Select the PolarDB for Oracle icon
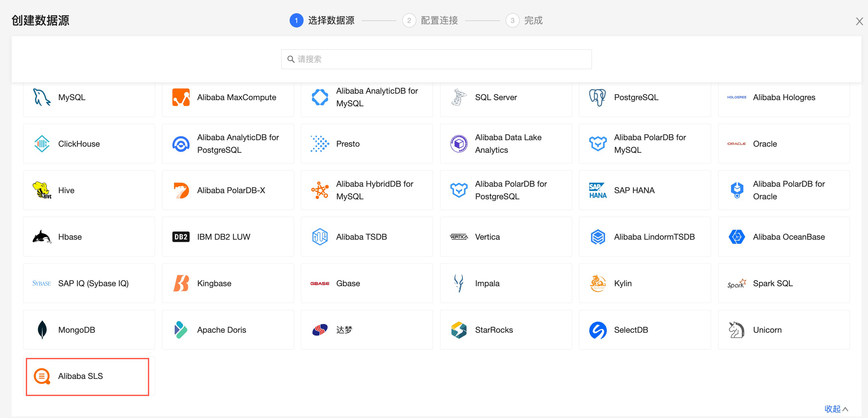The width and height of the screenshot is (868, 418). (737, 190)
